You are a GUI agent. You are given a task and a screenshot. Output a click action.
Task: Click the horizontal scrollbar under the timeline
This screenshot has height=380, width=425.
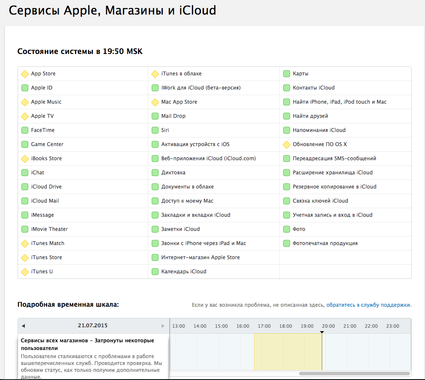(354, 374)
